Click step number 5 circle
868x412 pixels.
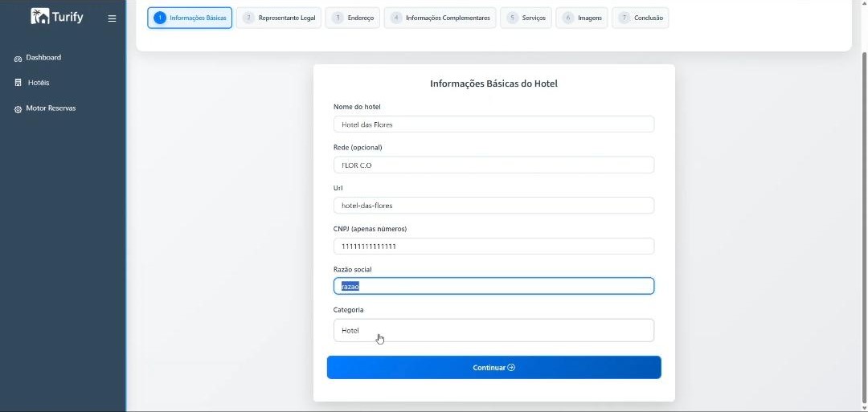point(512,18)
